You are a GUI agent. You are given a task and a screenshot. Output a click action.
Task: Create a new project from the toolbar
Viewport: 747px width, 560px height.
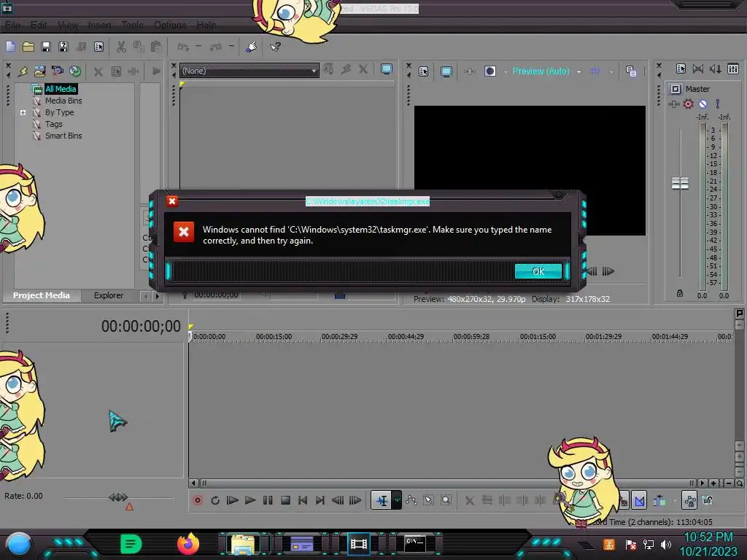point(10,47)
